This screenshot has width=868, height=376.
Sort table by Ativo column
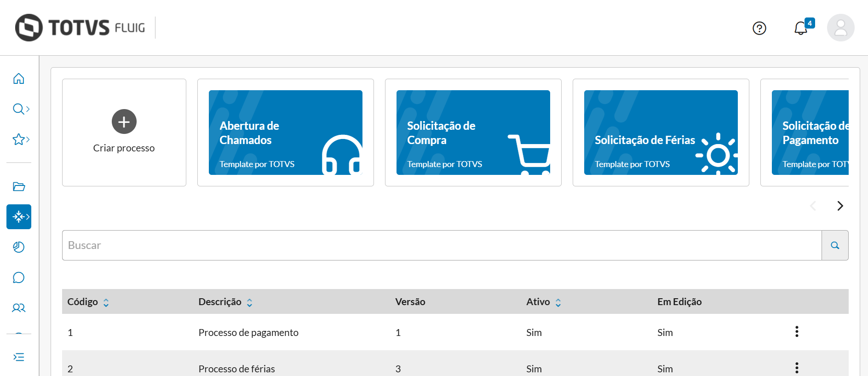(558, 302)
